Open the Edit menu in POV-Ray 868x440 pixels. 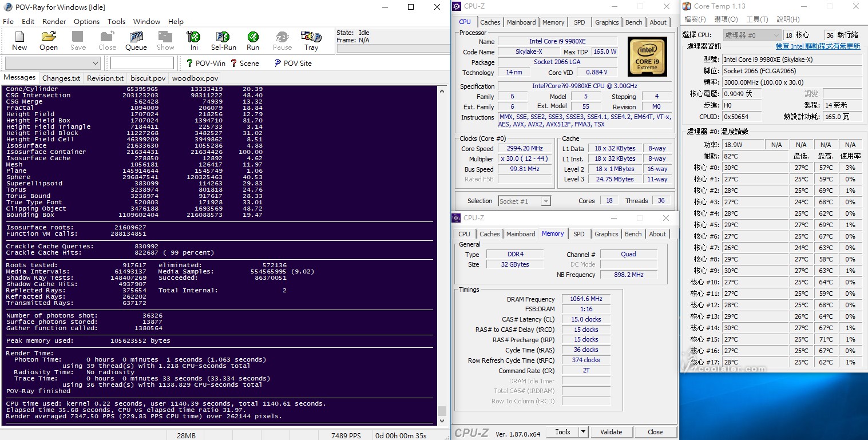28,21
